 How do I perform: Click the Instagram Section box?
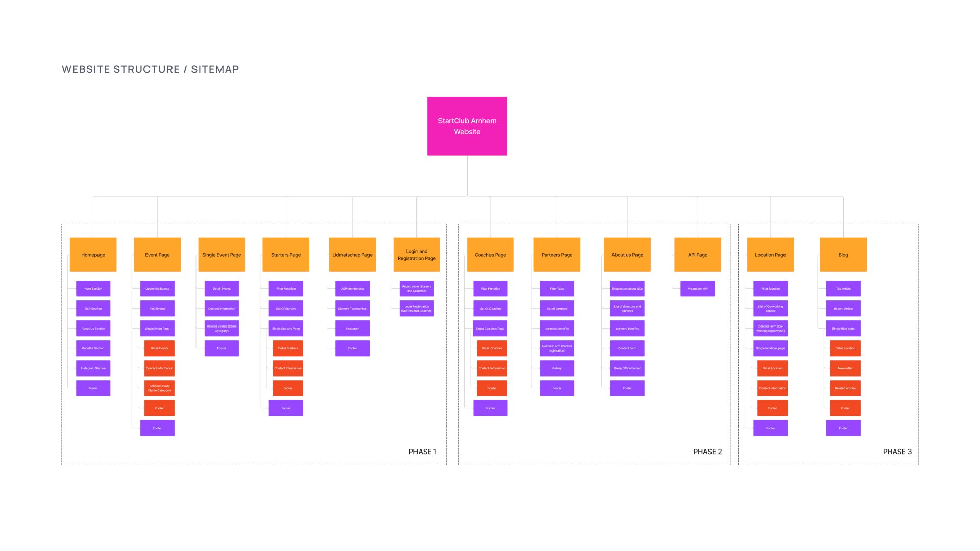[93, 368]
